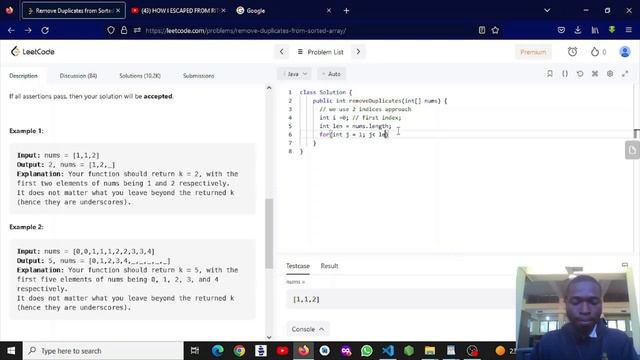This screenshot has width=640, height=360.
Task: Open the Pocket icon
Action: point(561,30)
